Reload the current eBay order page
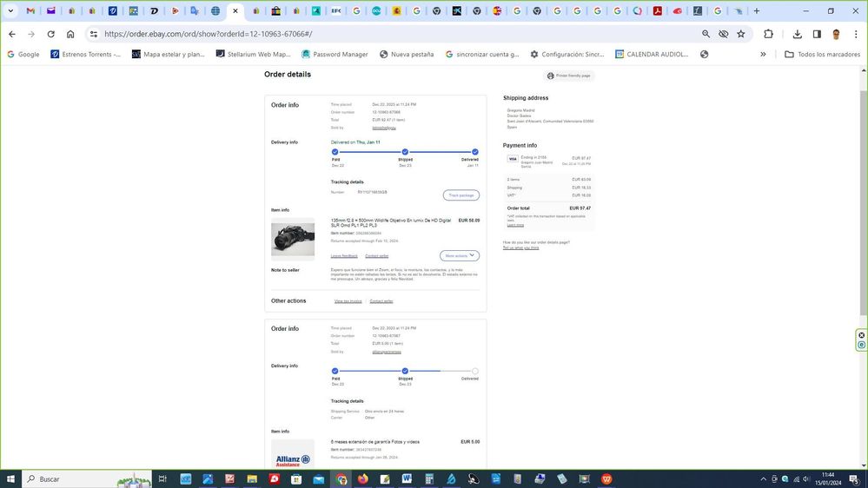 [51, 34]
